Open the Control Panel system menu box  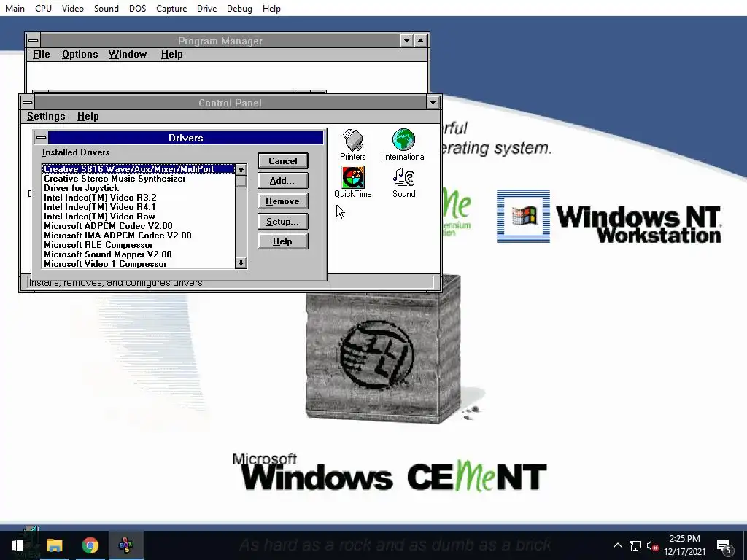(x=28, y=103)
